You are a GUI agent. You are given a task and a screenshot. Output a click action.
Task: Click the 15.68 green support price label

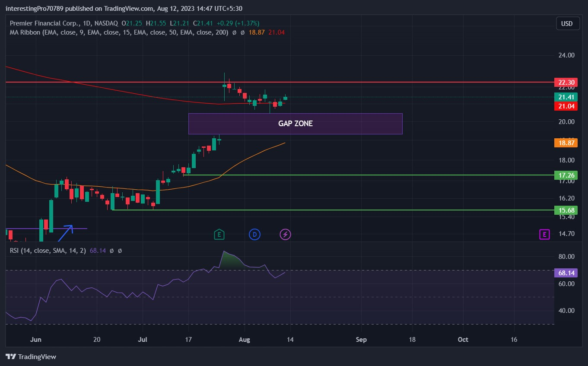coord(566,210)
